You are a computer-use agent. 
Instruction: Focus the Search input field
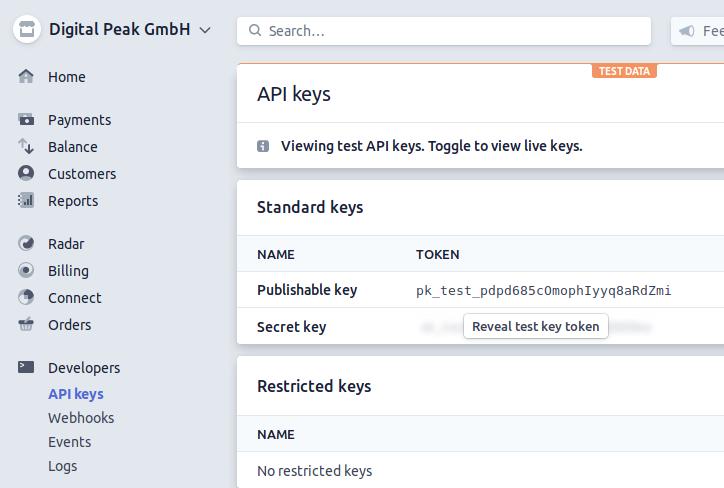[x=450, y=31]
